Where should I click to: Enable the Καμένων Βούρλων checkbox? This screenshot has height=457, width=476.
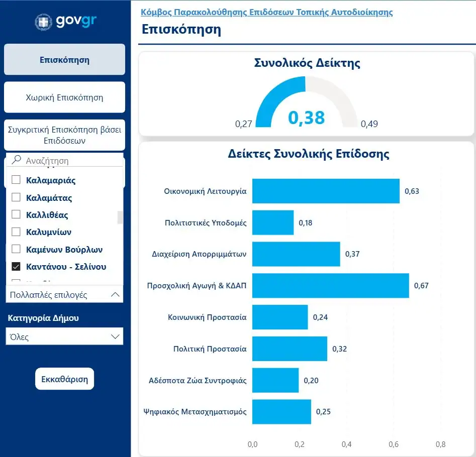pos(16,250)
